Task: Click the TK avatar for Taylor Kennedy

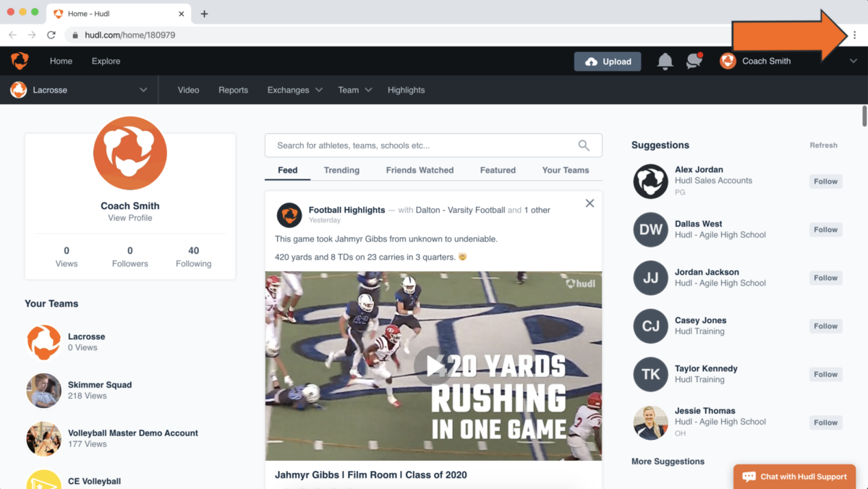Action: click(x=650, y=374)
